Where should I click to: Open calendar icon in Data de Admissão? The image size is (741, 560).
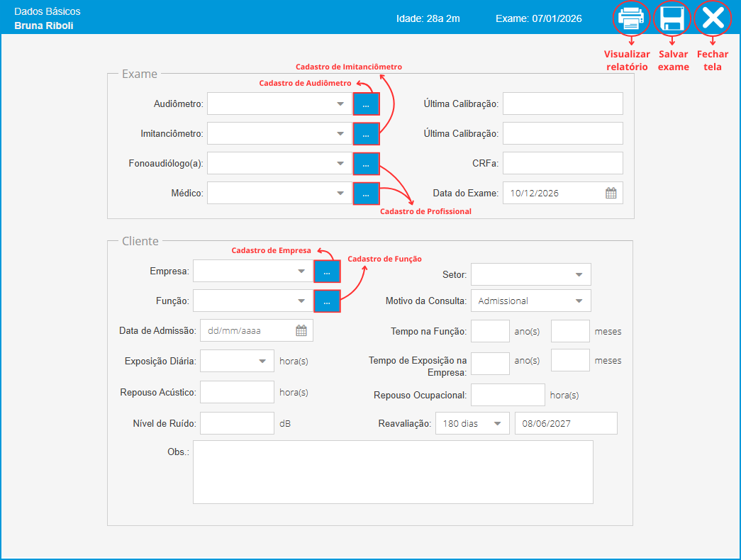pyautogui.click(x=301, y=330)
